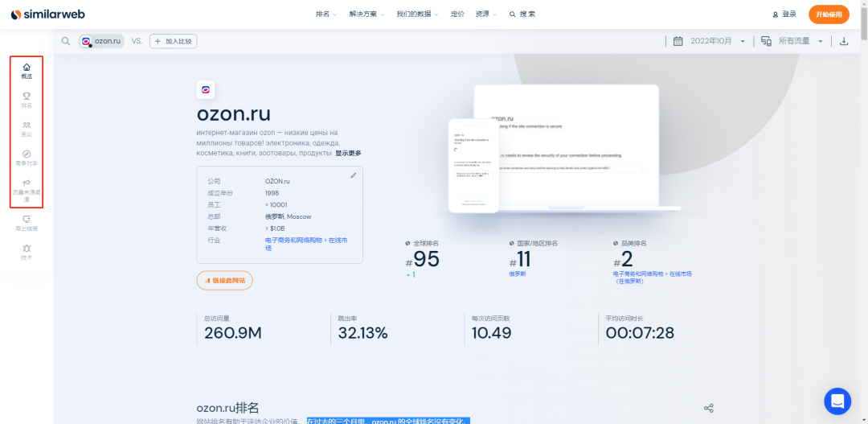
Task: Click the 公司 value OZON.ru
Action: [x=278, y=181]
